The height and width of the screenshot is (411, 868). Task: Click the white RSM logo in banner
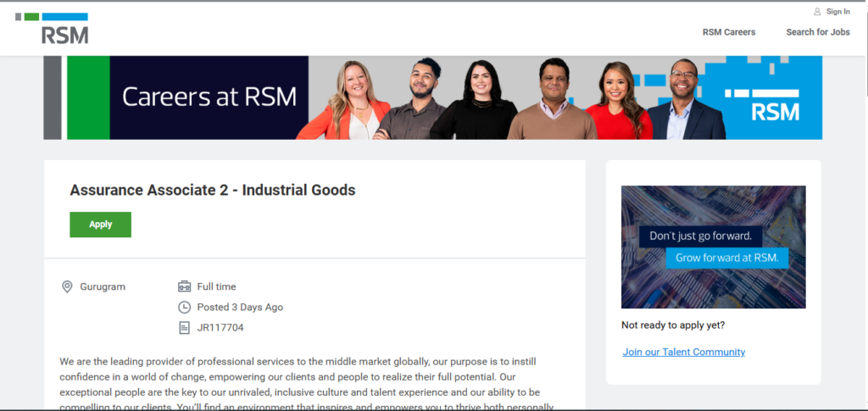coord(762,104)
